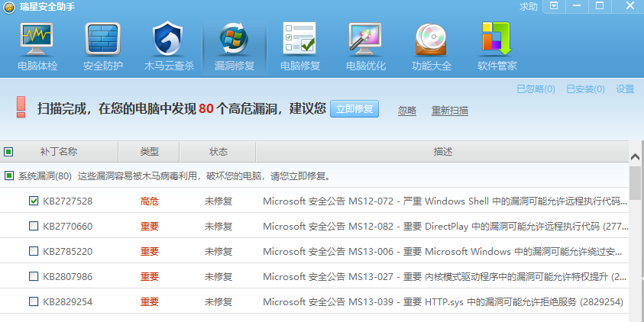Check the KB2807986 patch checkbox

34,276
